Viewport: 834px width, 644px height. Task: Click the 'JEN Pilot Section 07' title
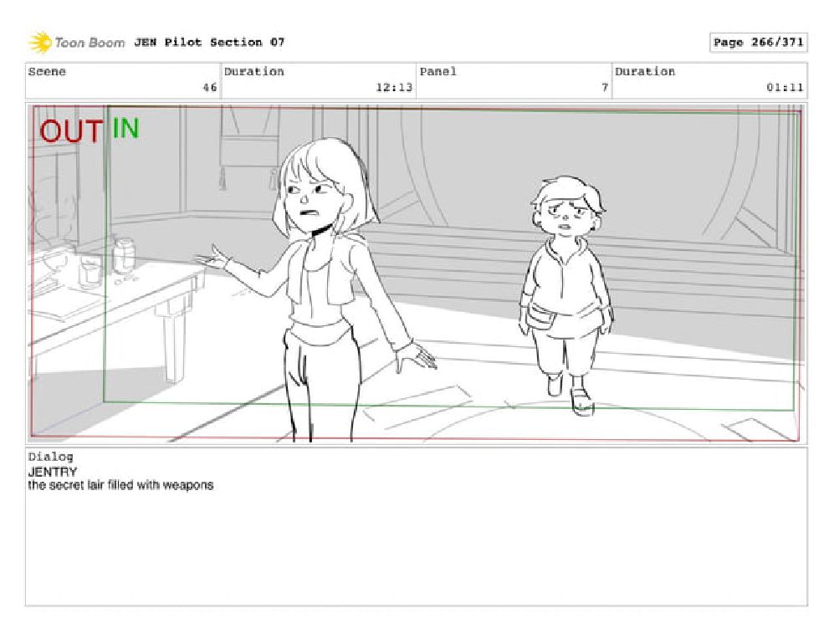pos(209,42)
